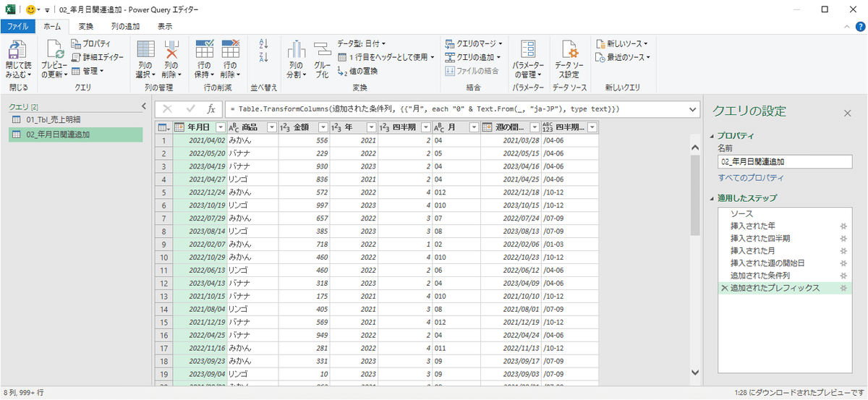Click 閉じて読み込む (Close & Load) icon

tap(16, 50)
